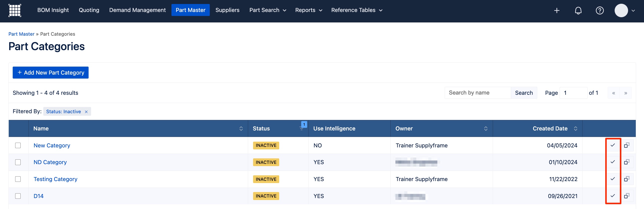Focus the Search by name field
Image resolution: width=644 pixels, height=209 pixels.
tap(478, 93)
